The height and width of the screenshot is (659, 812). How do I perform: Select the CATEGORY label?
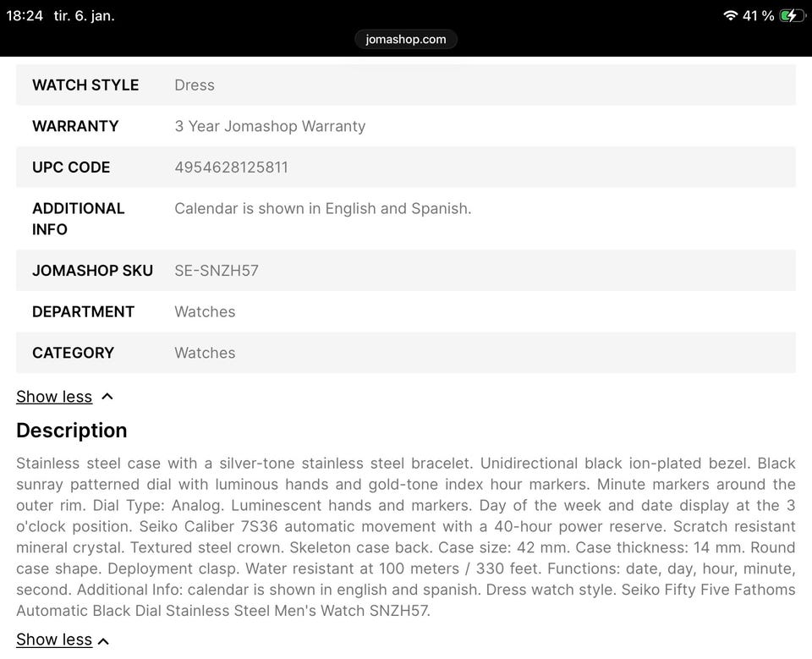click(x=73, y=353)
